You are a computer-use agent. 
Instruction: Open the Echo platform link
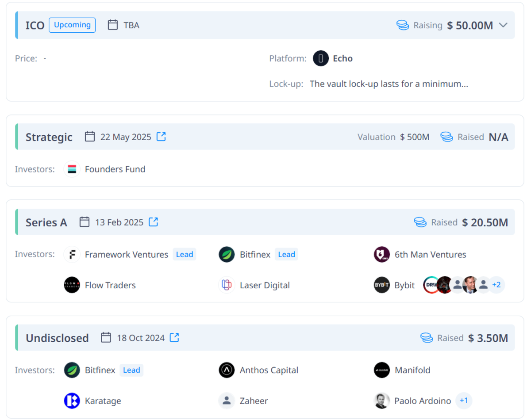(x=343, y=58)
